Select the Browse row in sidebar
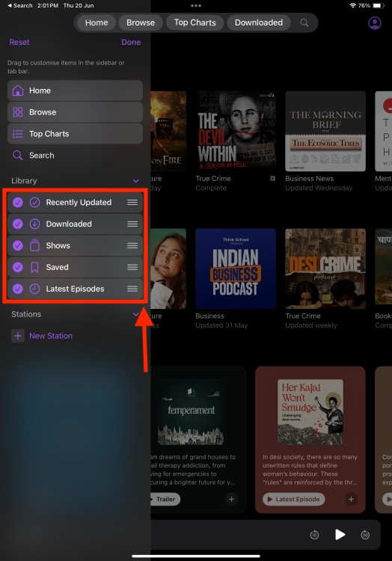The image size is (392, 561). (x=75, y=112)
